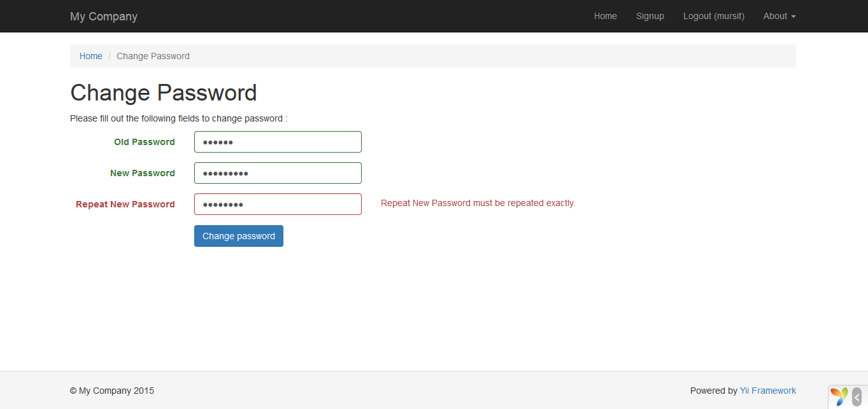Click the Yii logo in the debug toolbar
The width and height of the screenshot is (868, 409).
(x=838, y=396)
